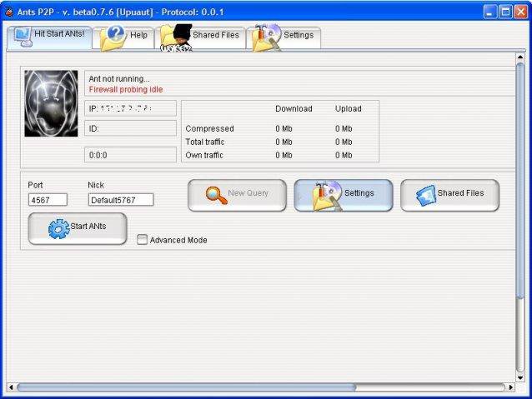Click the horizontal scrollbar right arrow
532x399 pixels.
509,387
